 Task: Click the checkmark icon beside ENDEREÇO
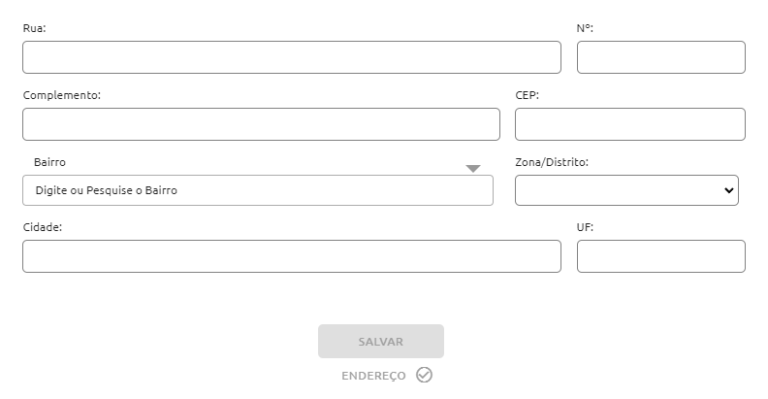(x=424, y=375)
